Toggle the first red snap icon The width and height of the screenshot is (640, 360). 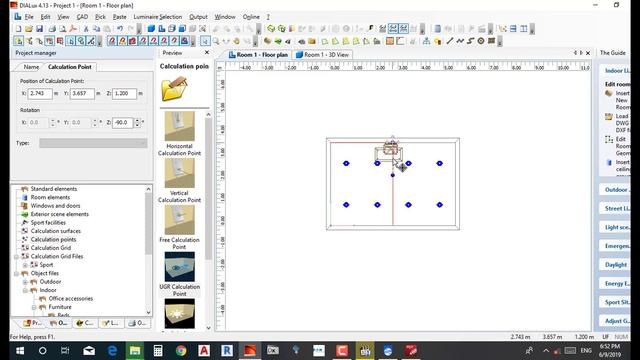(112, 41)
